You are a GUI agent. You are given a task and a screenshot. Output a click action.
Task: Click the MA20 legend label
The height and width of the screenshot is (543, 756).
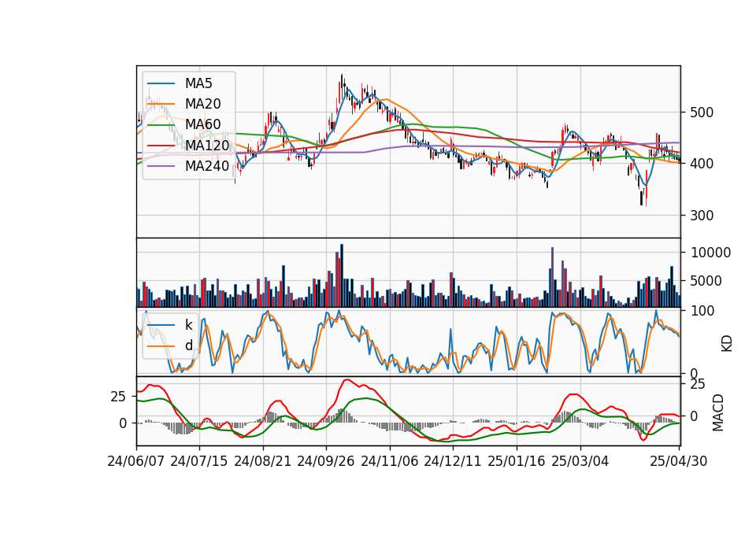[202, 104]
